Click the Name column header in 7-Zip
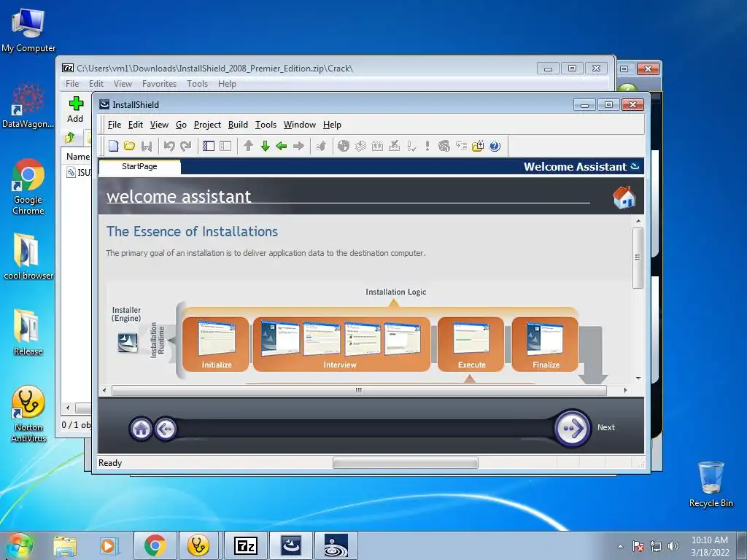 [77, 157]
